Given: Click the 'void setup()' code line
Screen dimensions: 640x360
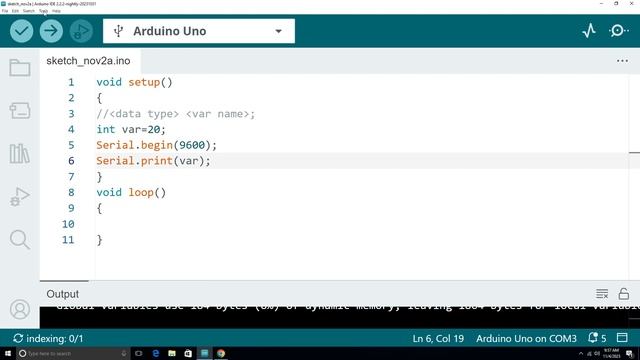Looking at the screenshot, I should [134, 82].
